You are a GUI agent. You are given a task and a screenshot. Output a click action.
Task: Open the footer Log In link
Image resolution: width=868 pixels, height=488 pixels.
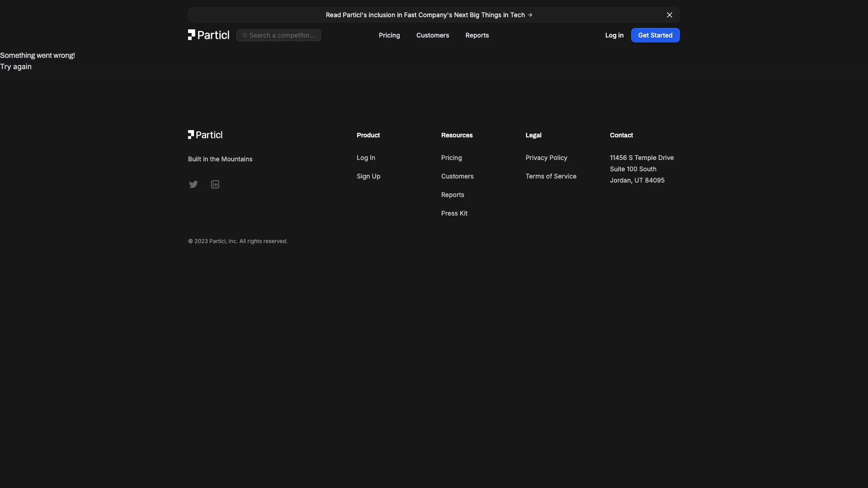366,158
